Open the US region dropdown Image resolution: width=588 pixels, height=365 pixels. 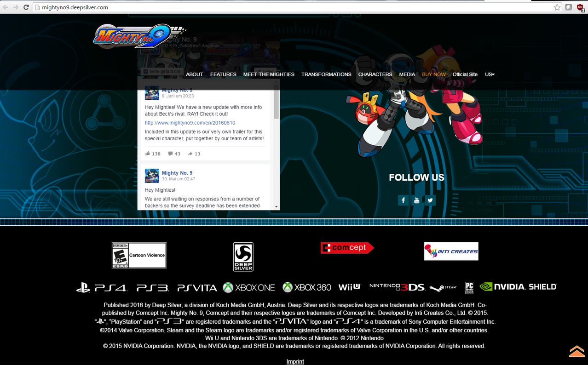490,74
